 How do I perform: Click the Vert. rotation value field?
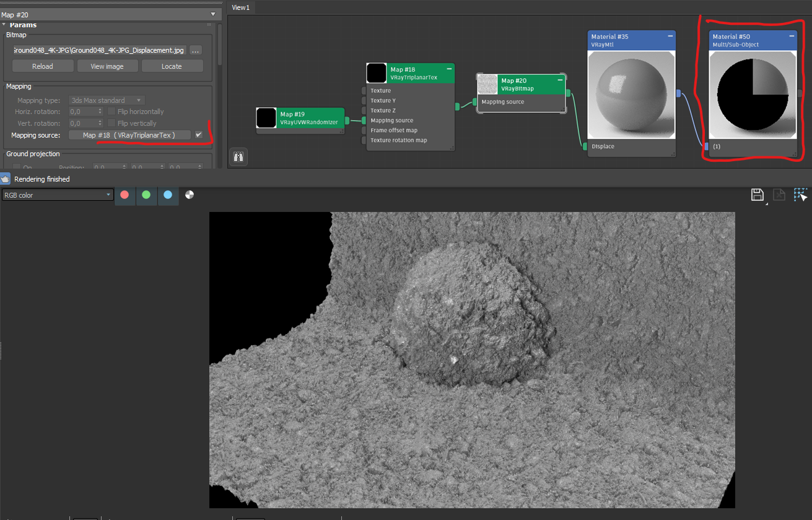click(83, 123)
